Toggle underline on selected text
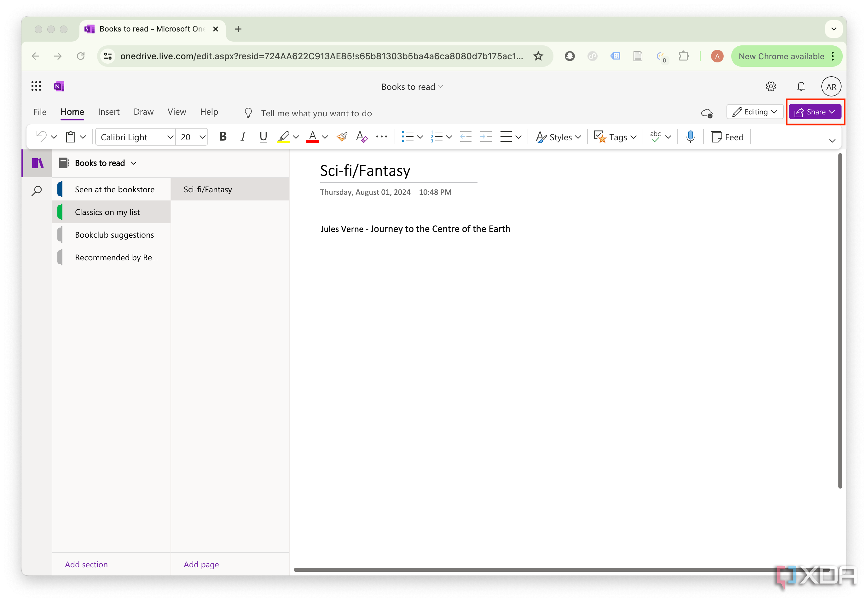Image resolution: width=868 pixels, height=602 pixels. point(263,136)
